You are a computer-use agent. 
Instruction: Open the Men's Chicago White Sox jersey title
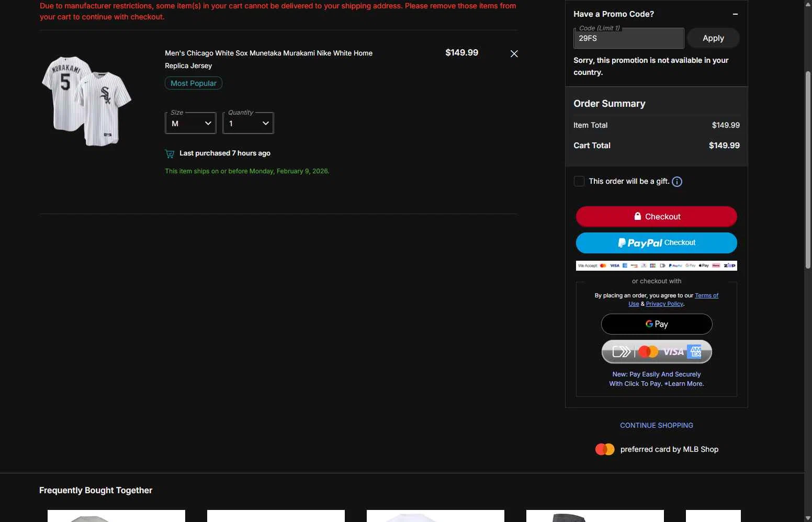268,59
